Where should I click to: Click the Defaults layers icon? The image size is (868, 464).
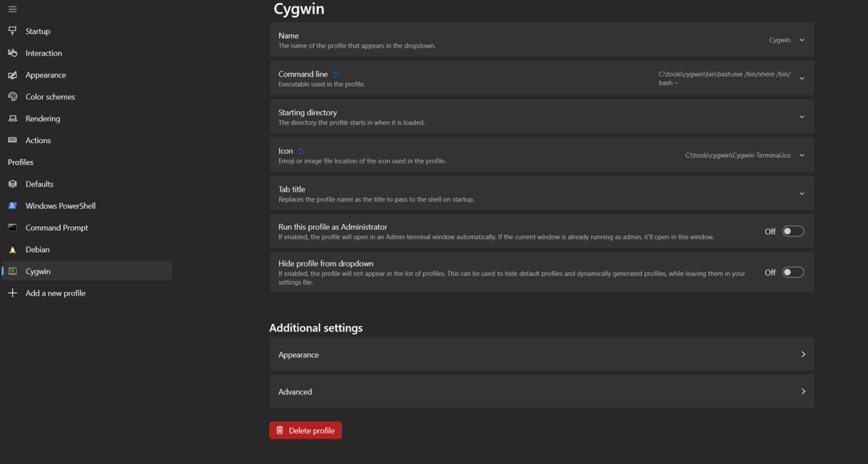pos(12,184)
